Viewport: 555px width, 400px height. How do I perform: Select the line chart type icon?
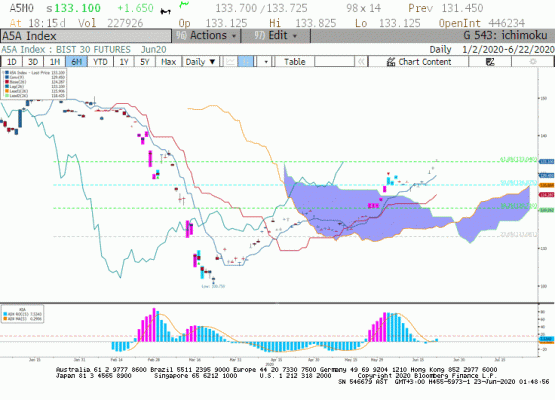tap(230, 62)
